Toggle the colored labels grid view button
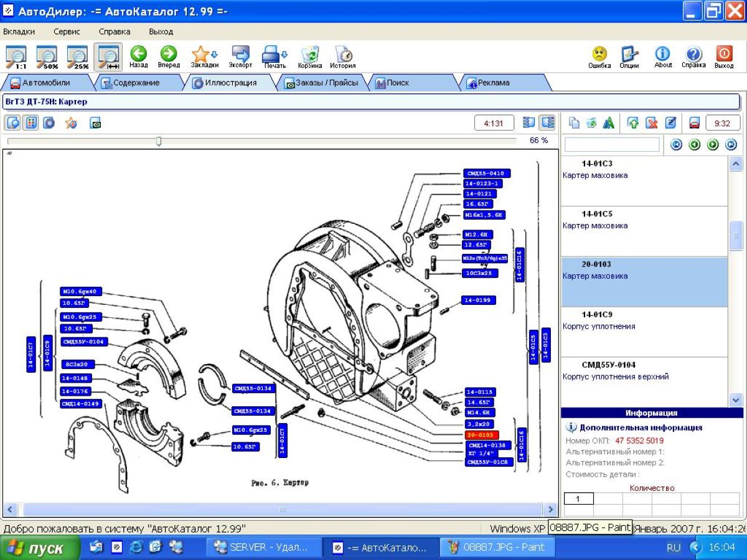 point(31,123)
